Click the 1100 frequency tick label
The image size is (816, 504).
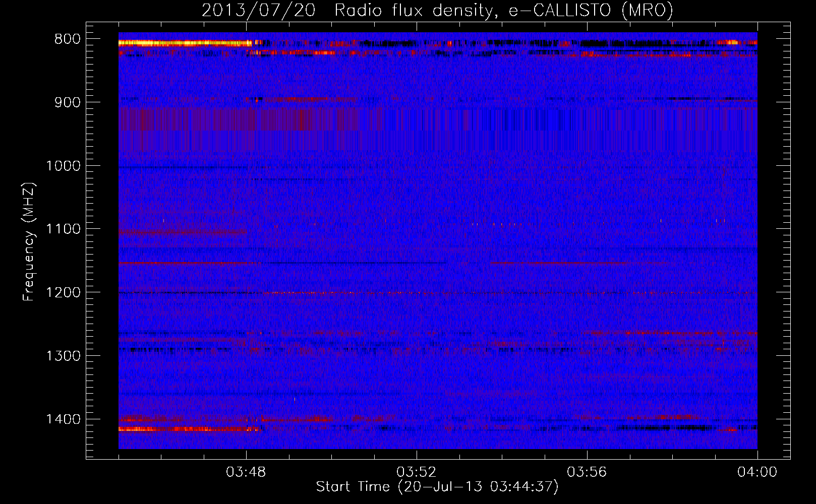tap(63, 229)
